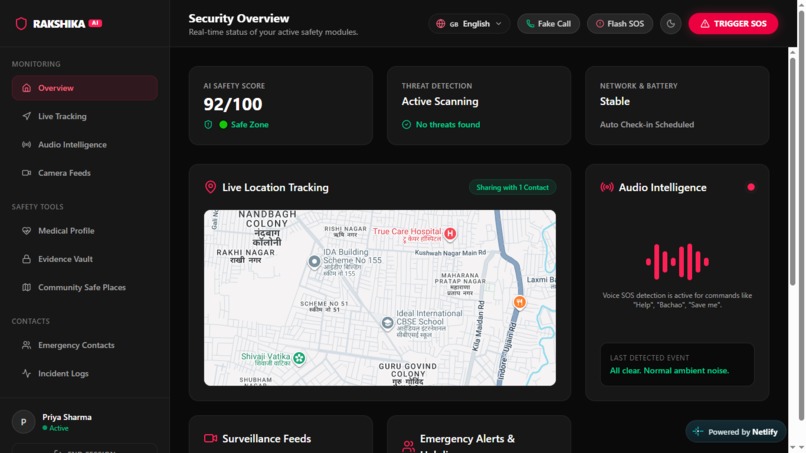Click the Powered by Netlify badge
This screenshot has height=453, width=806.
coord(736,432)
